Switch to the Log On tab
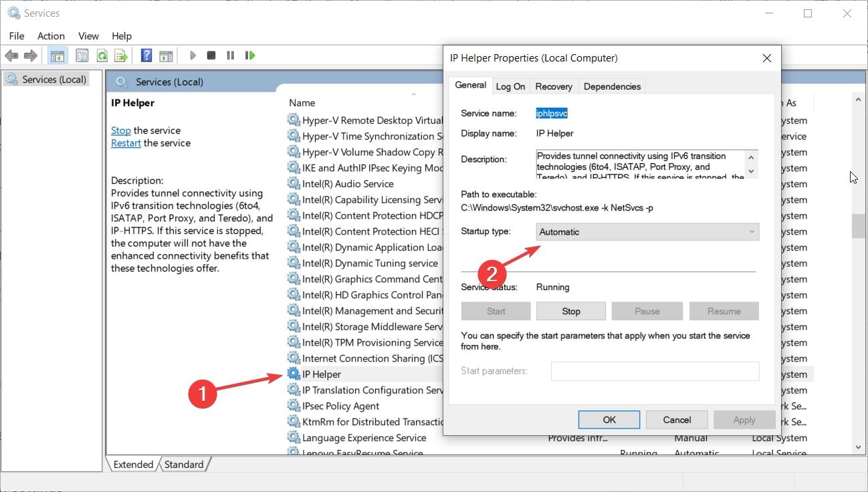The width and height of the screenshot is (868, 492). (511, 86)
